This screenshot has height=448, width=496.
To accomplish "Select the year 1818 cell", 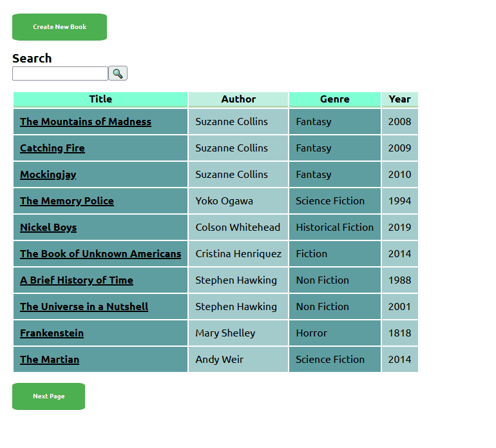I will [x=400, y=333].
